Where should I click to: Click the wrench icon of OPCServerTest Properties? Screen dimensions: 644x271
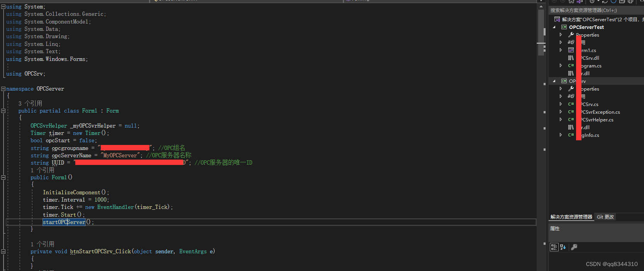tap(571, 35)
